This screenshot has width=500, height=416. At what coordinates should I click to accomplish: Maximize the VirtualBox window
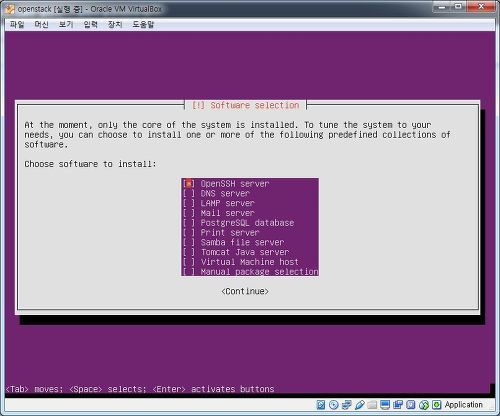[459, 7]
